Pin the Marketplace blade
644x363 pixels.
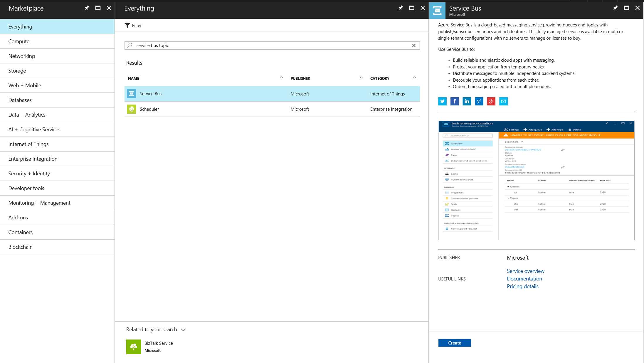click(87, 8)
